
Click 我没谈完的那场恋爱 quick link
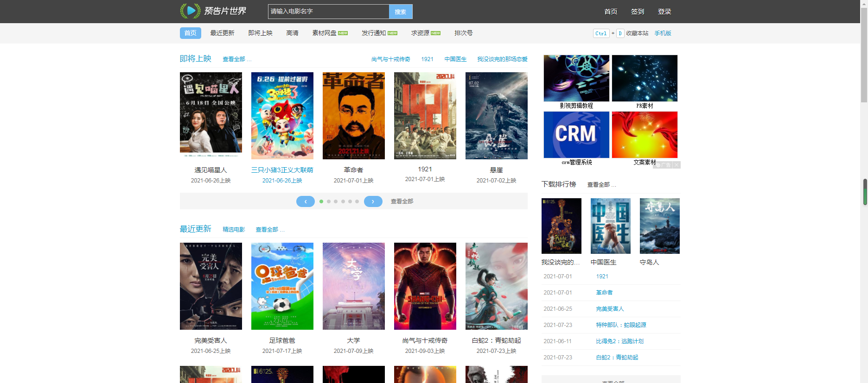click(502, 59)
